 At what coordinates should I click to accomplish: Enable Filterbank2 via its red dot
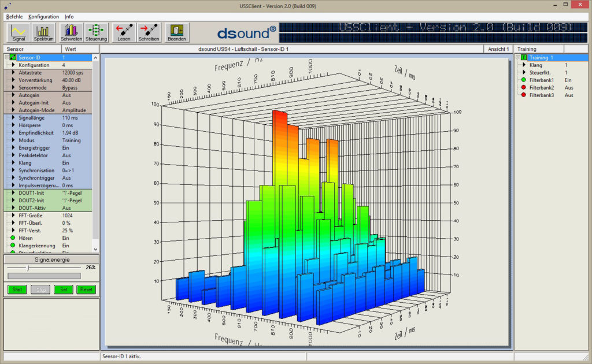click(524, 87)
